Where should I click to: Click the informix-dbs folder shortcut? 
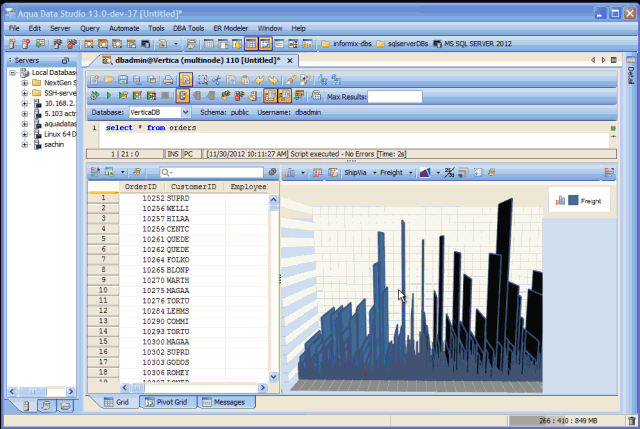347,44
